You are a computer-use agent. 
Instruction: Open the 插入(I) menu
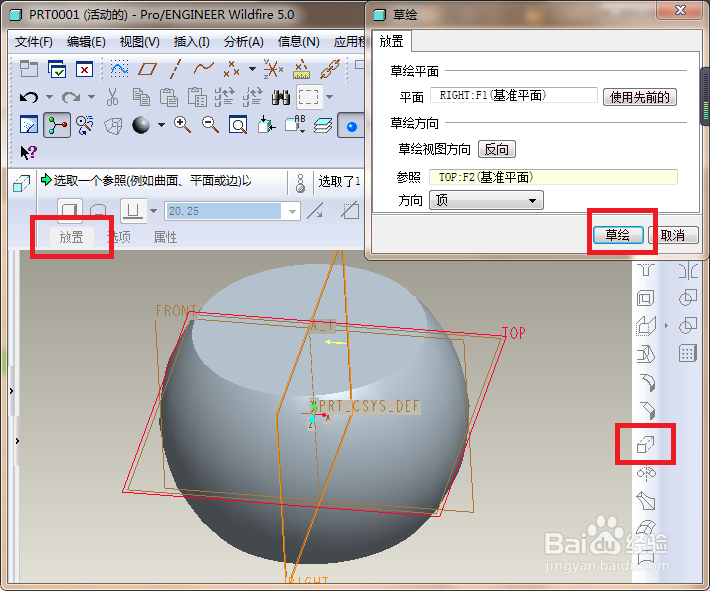[192, 42]
